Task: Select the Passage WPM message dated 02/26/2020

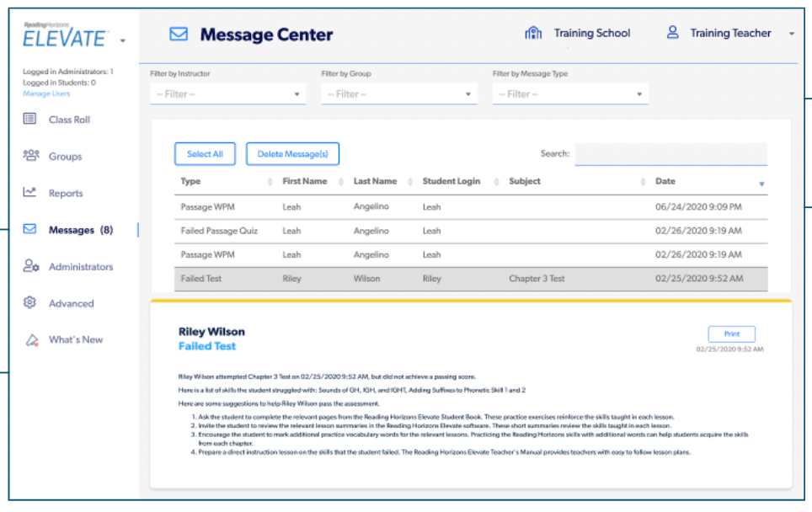Action: click(471, 254)
